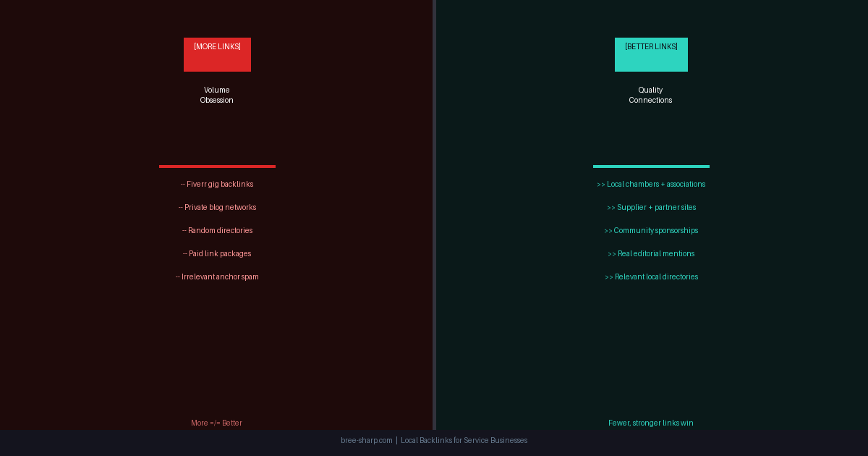
Task: Click the "Community sponsorships" item
Action: tap(651, 230)
